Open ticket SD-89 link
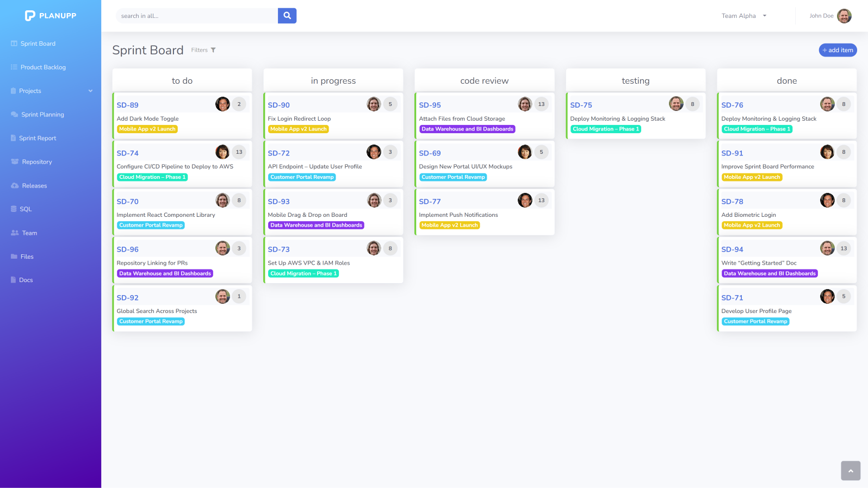Viewport: 868px width, 488px height. (x=127, y=105)
